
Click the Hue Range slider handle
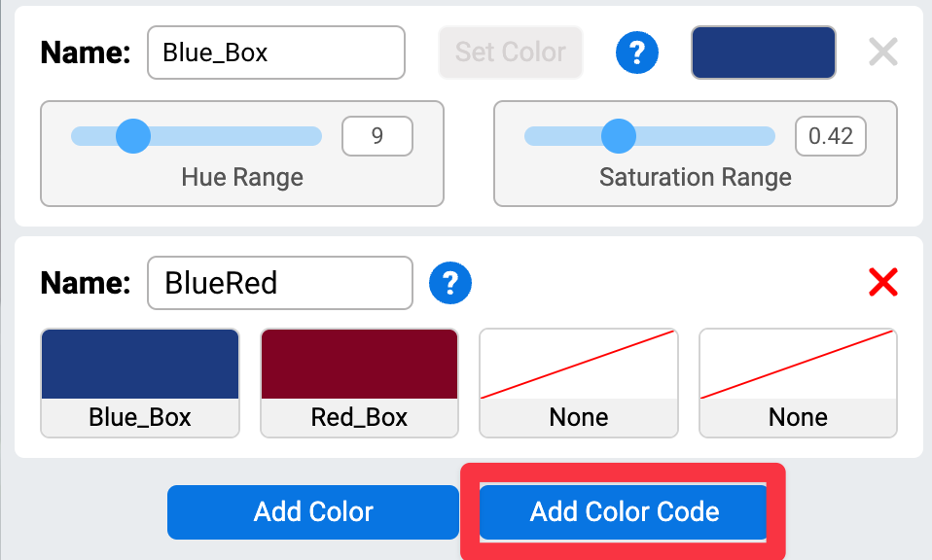133,136
